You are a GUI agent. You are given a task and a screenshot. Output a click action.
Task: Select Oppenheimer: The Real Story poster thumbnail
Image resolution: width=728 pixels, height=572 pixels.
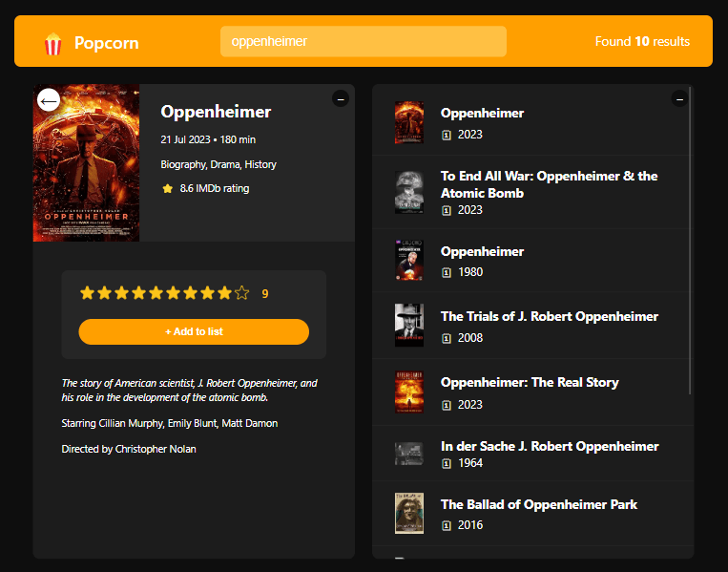(x=409, y=392)
